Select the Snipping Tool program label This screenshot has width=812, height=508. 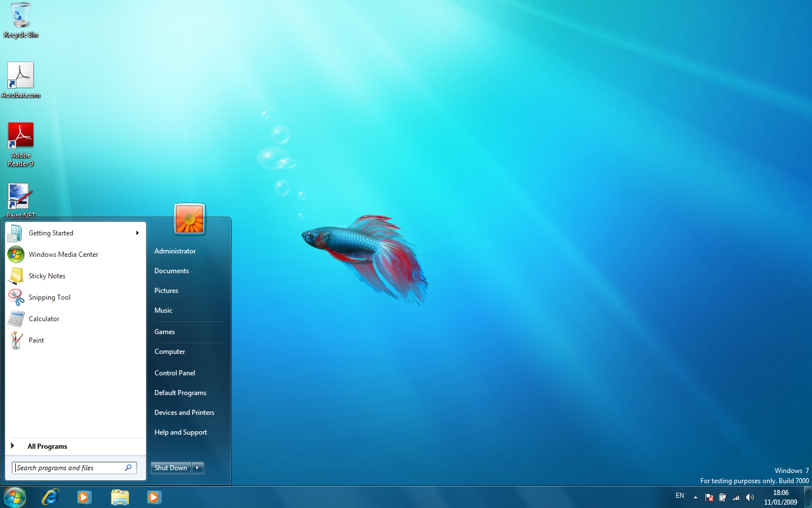pos(50,297)
